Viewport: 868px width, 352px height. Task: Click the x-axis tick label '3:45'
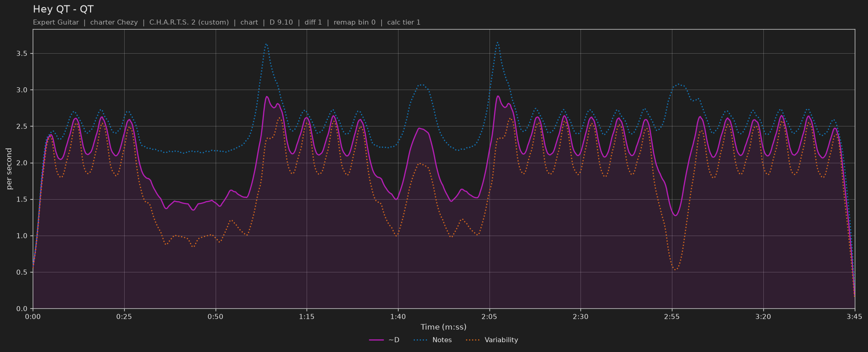pyautogui.click(x=854, y=317)
